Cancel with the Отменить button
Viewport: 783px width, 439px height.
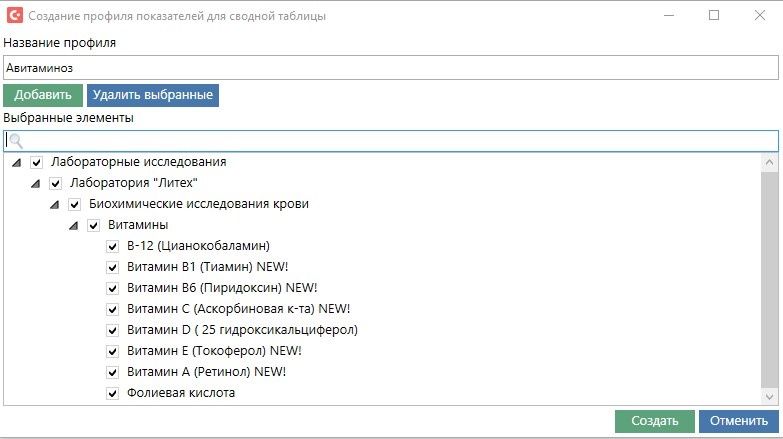tap(738, 421)
